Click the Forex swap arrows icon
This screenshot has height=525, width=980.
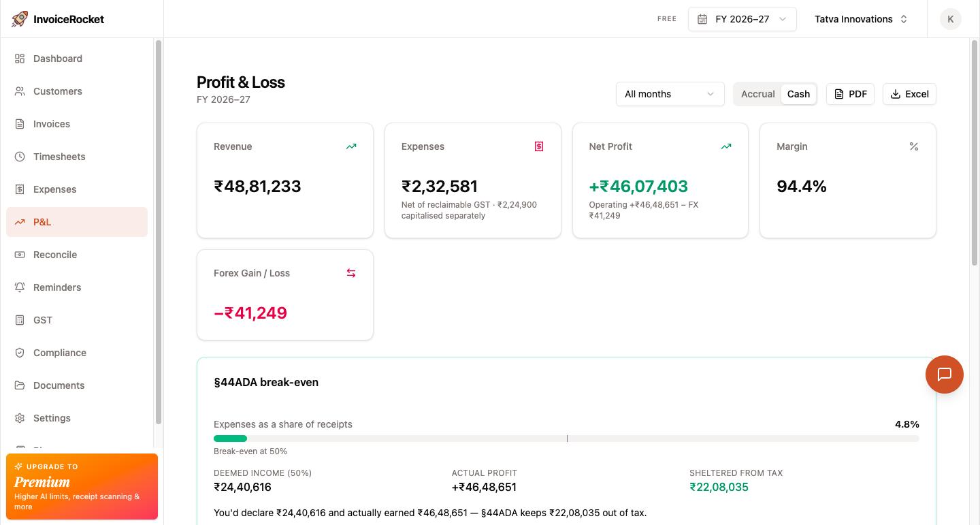point(351,273)
